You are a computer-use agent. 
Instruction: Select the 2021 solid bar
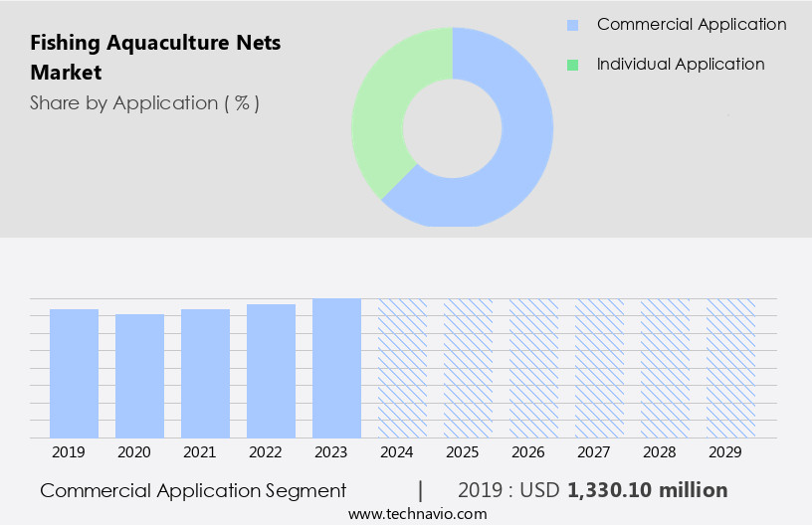206,373
